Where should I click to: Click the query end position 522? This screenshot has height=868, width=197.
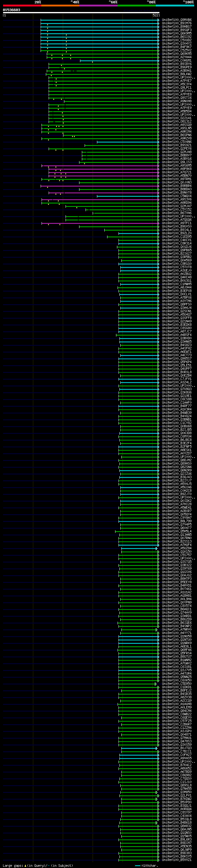click(155, 15)
